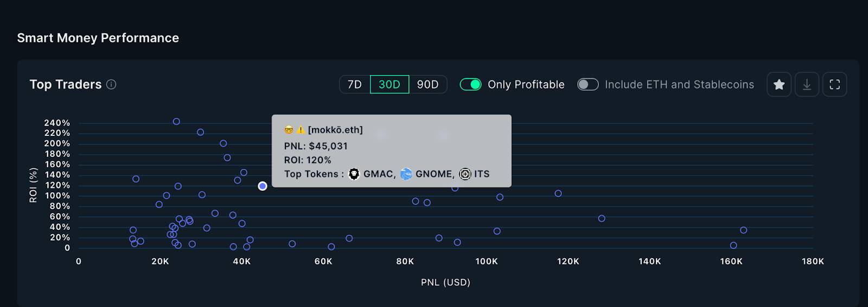Click the data point near 128K PNL
Viewport: 868px width, 307px height.
602,218
